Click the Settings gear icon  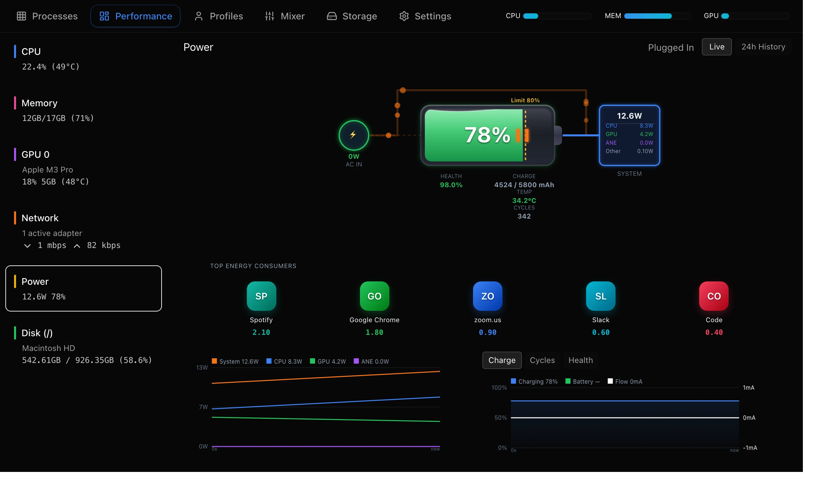pos(404,16)
